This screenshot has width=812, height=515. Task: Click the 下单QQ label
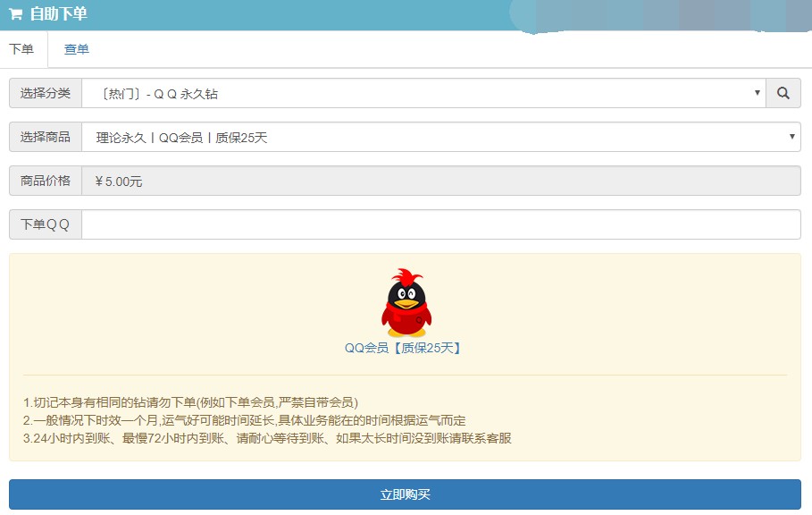[x=46, y=224]
